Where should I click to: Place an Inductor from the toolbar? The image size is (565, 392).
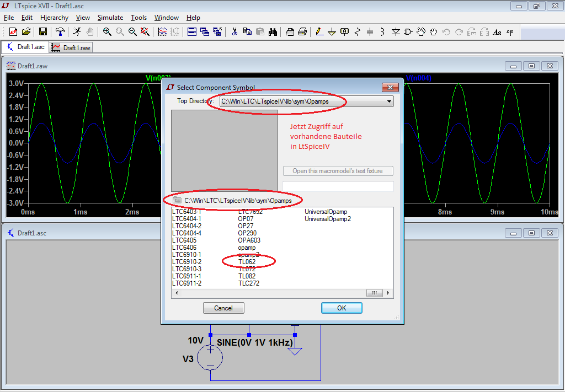pyautogui.click(x=382, y=32)
